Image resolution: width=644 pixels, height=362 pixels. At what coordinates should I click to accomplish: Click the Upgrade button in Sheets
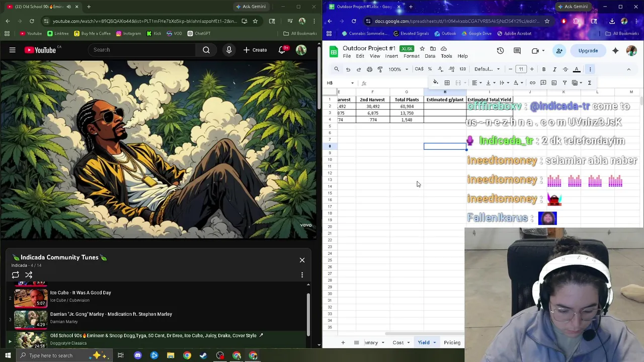click(x=588, y=51)
